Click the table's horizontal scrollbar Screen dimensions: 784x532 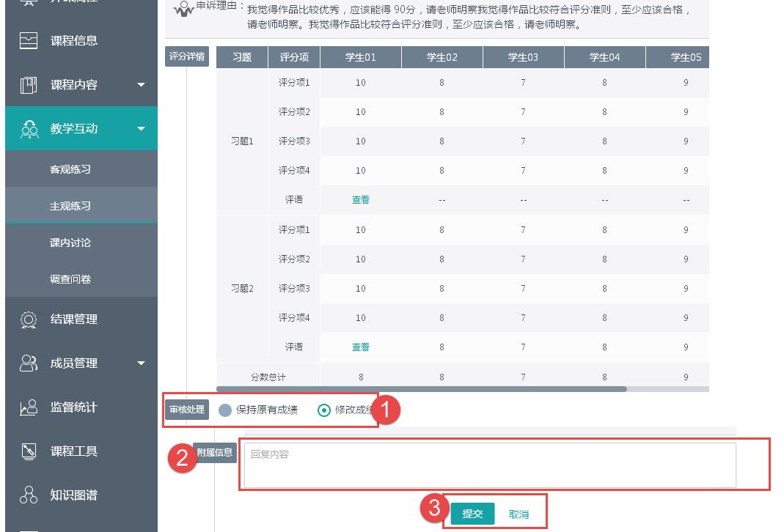point(422,389)
